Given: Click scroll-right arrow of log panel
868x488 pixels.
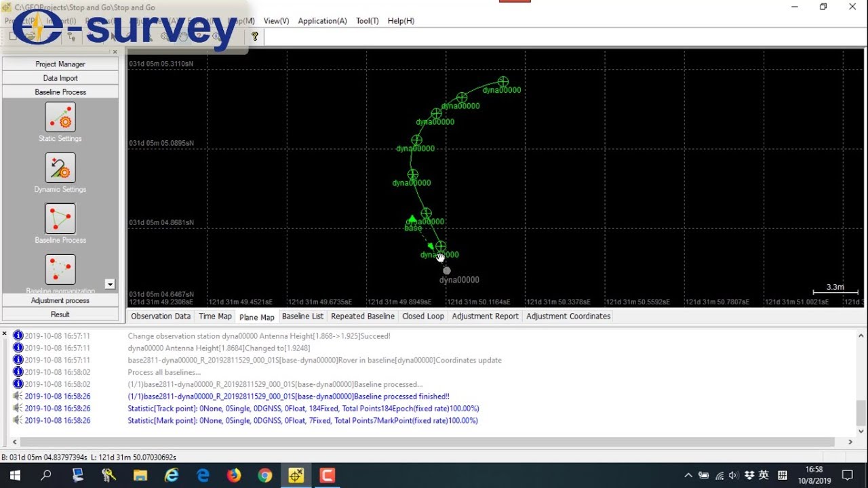Looking at the screenshot, I should click(850, 442).
